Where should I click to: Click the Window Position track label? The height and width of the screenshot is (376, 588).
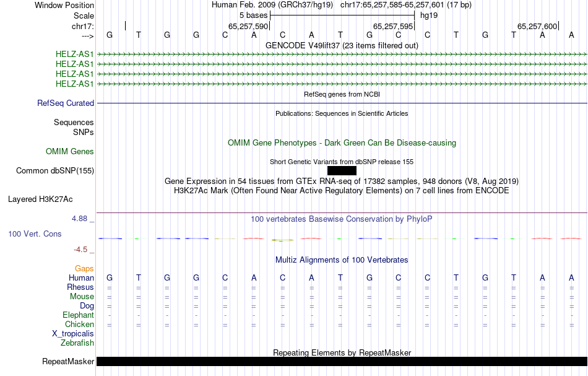pos(64,5)
